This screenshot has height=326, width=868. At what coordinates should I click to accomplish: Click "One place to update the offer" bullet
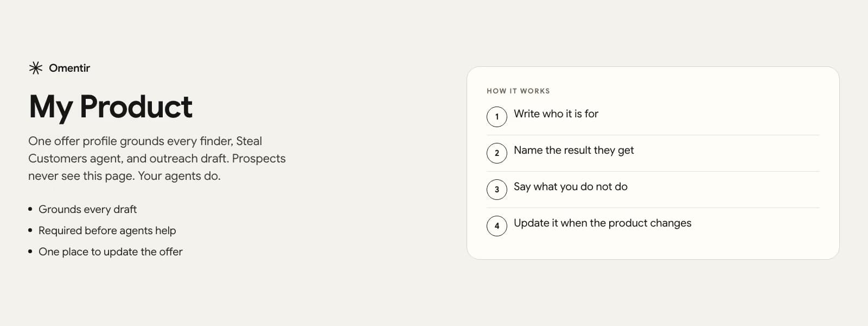coord(111,252)
